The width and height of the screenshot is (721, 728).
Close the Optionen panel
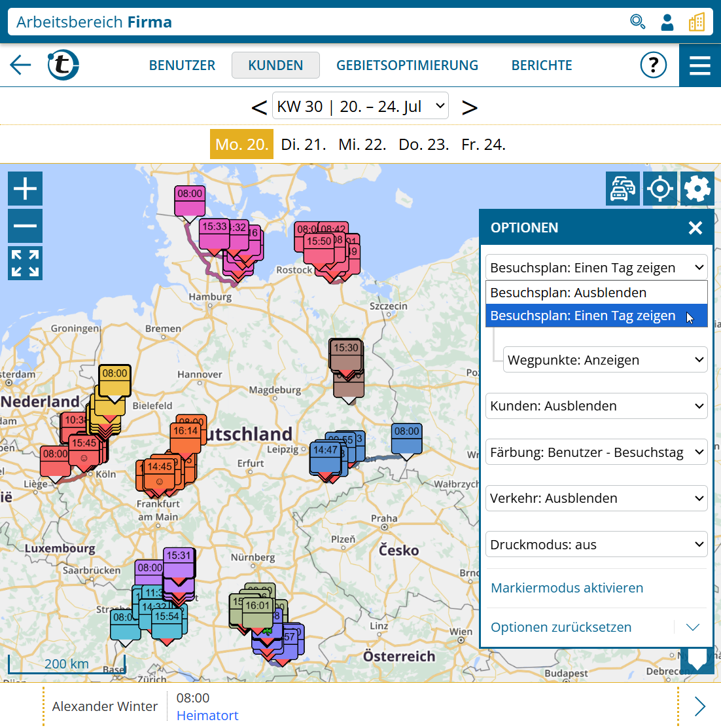coord(695,228)
